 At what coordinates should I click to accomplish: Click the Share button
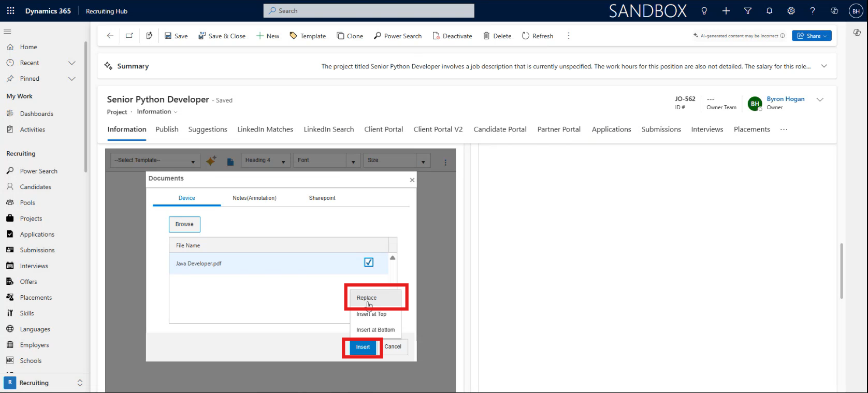coord(812,36)
